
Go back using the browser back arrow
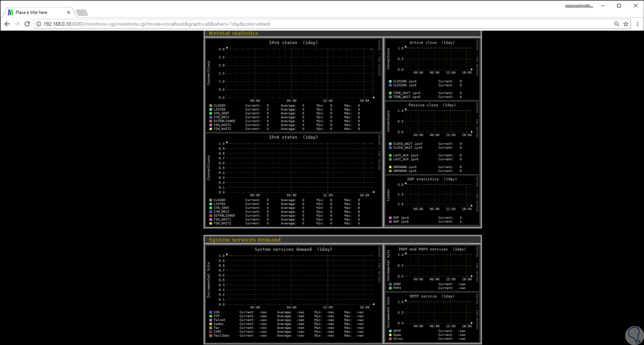7,24
